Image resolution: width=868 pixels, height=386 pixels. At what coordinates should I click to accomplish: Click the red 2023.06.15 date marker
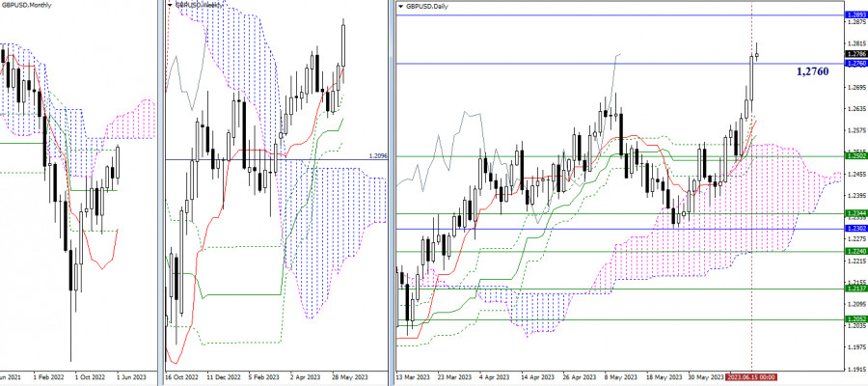[x=752, y=376]
